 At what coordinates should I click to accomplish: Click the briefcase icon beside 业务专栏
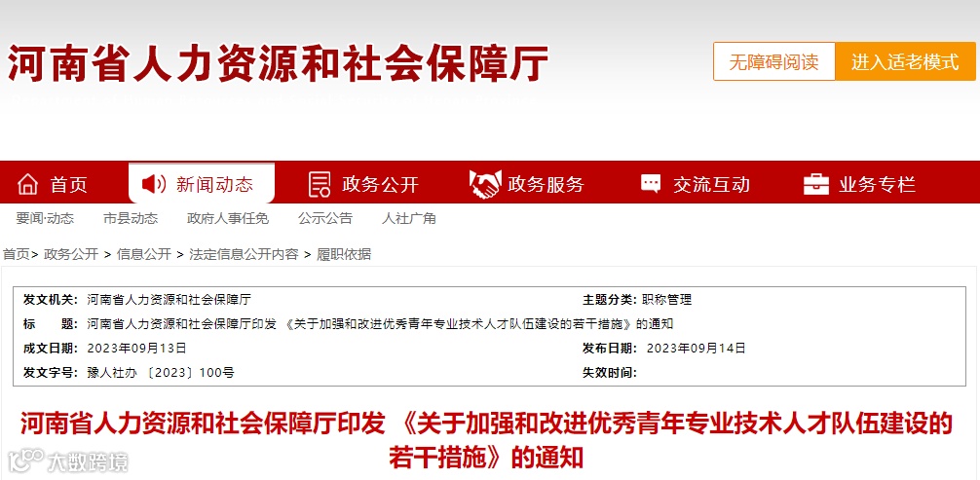(816, 184)
